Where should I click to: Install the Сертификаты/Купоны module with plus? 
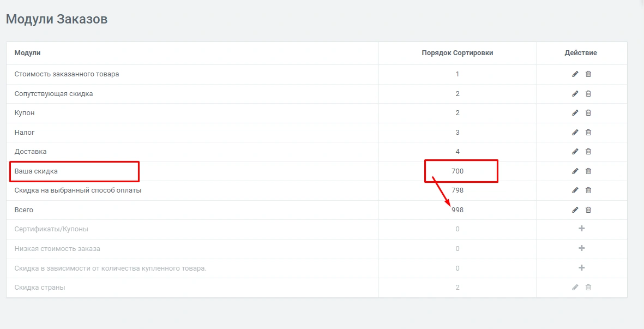point(581,229)
